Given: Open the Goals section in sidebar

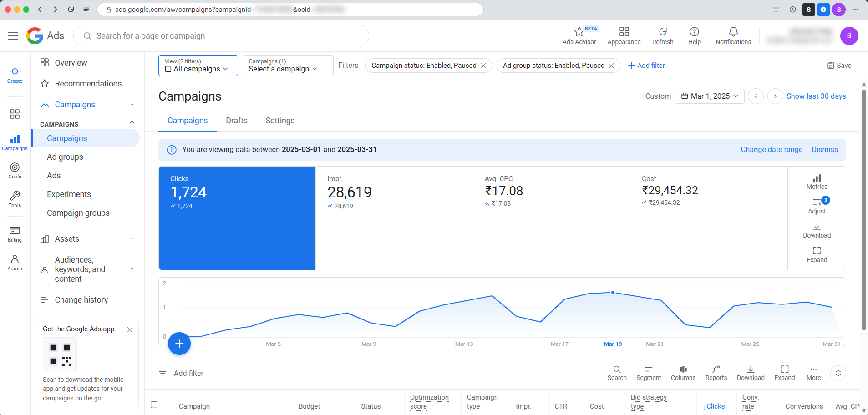Looking at the screenshot, I should click(15, 171).
